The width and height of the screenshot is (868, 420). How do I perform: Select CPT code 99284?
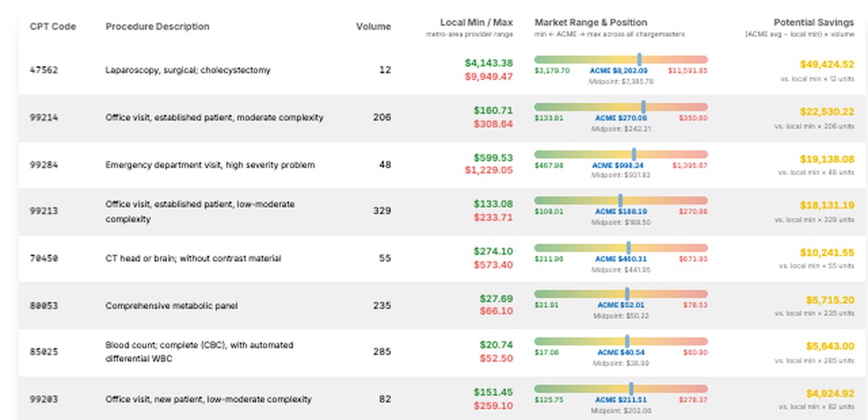click(x=44, y=165)
